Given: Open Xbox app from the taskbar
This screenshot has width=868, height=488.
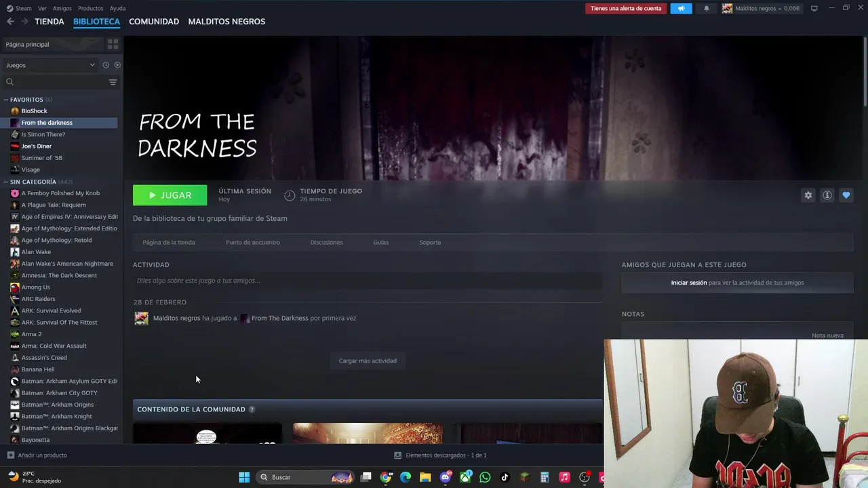Looking at the screenshot, I should click(x=465, y=477).
